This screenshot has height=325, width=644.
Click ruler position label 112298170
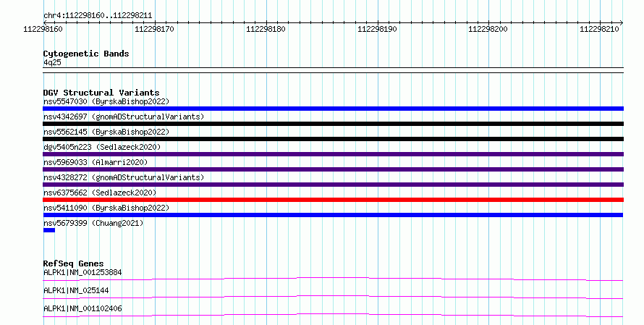pyautogui.click(x=154, y=29)
